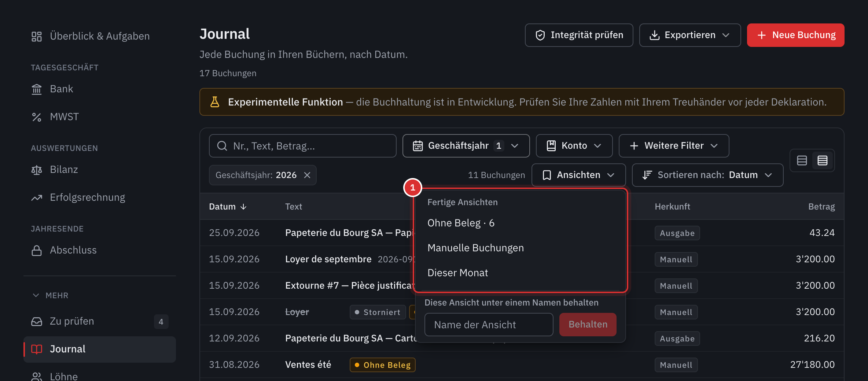Click the Löhne people icon

[x=37, y=376]
